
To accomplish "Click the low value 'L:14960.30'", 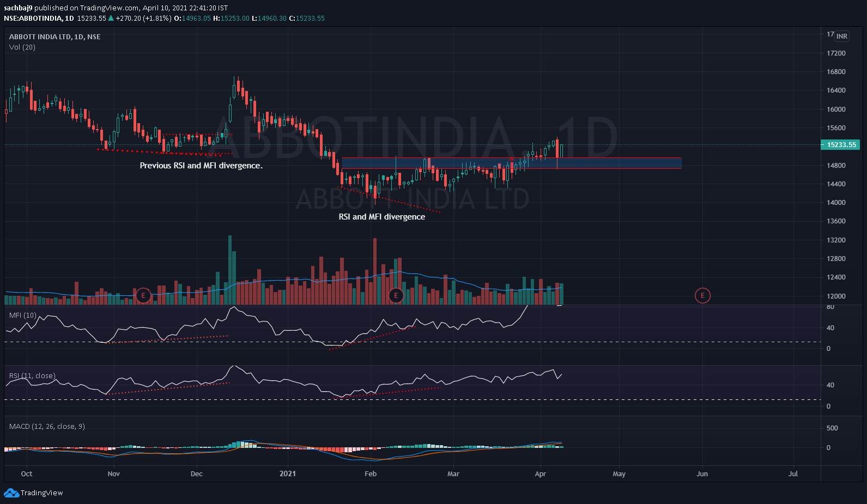I will pos(269,18).
